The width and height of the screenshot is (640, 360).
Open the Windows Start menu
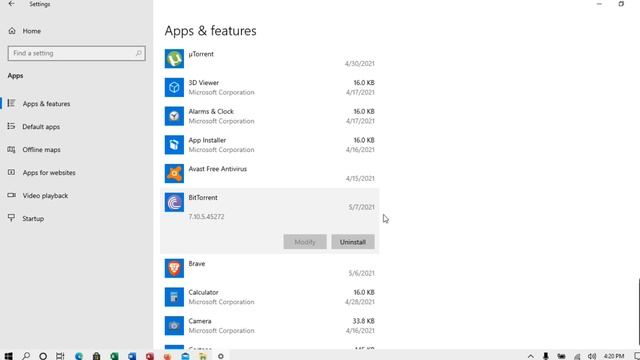coord(8,356)
